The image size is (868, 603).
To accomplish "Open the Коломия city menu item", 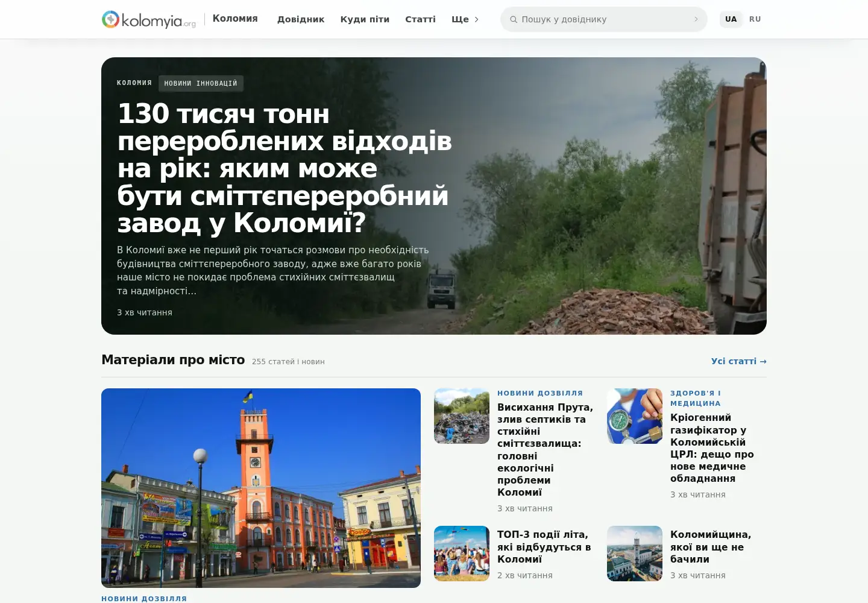I will pyautogui.click(x=235, y=19).
